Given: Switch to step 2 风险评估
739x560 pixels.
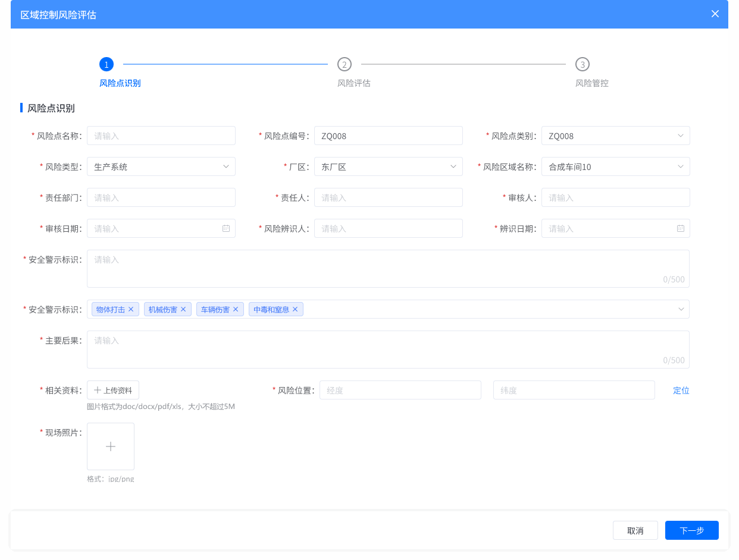Looking at the screenshot, I should (344, 64).
